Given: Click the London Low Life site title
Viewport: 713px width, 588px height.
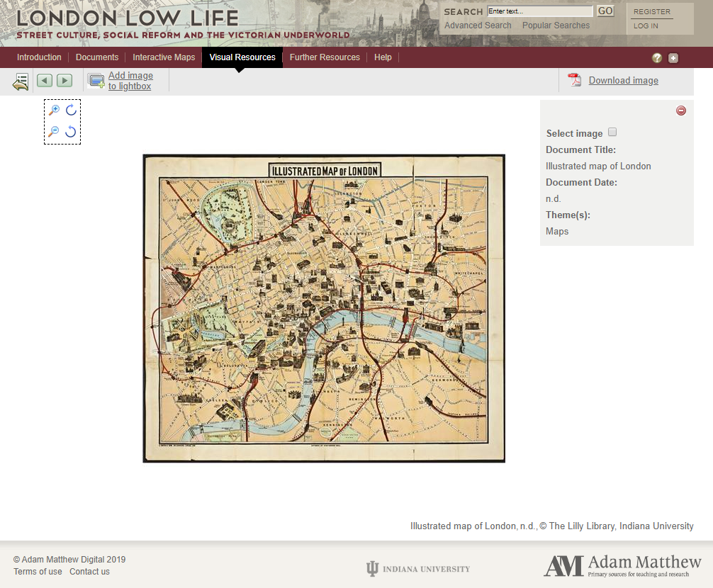Looking at the screenshot, I should (x=128, y=18).
